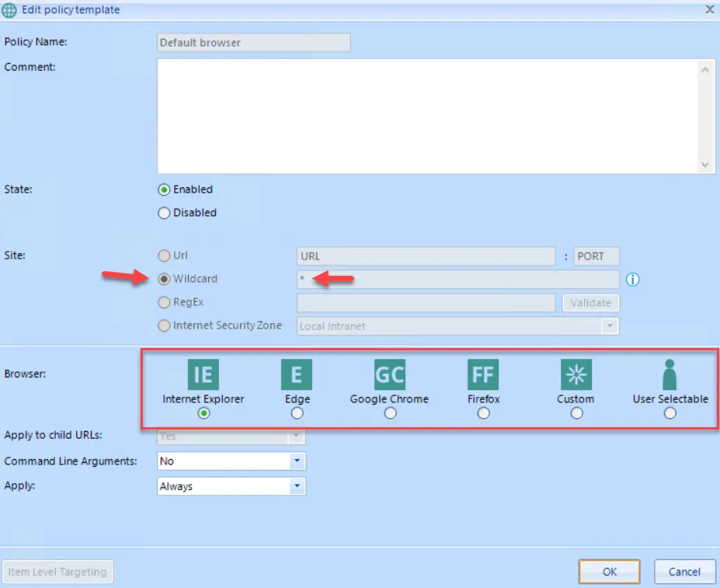Select the Disabled state radio button
Viewport: 720px width, 588px height.
(164, 213)
